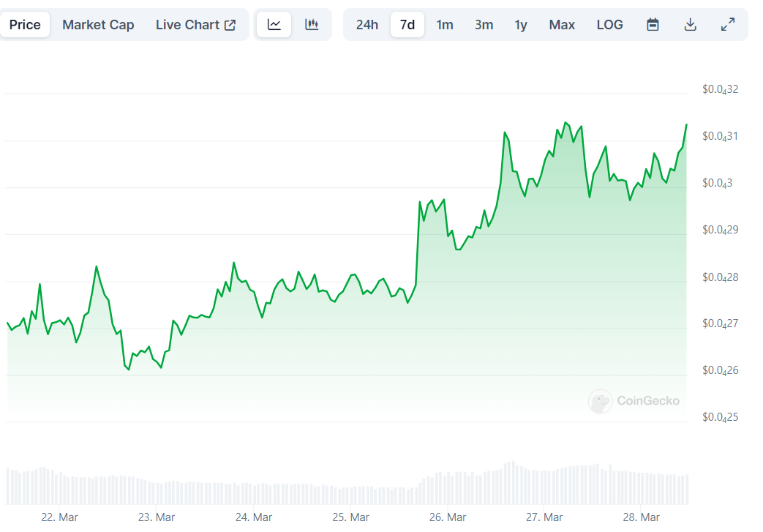This screenshot has width=763, height=532.
Task: Pick the 1y time range
Action: (x=521, y=25)
